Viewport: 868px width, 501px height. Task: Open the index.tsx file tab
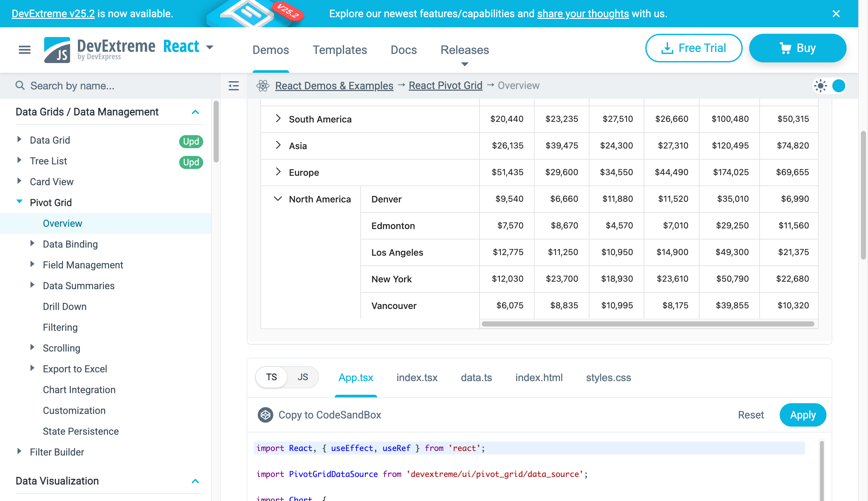tap(417, 378)
